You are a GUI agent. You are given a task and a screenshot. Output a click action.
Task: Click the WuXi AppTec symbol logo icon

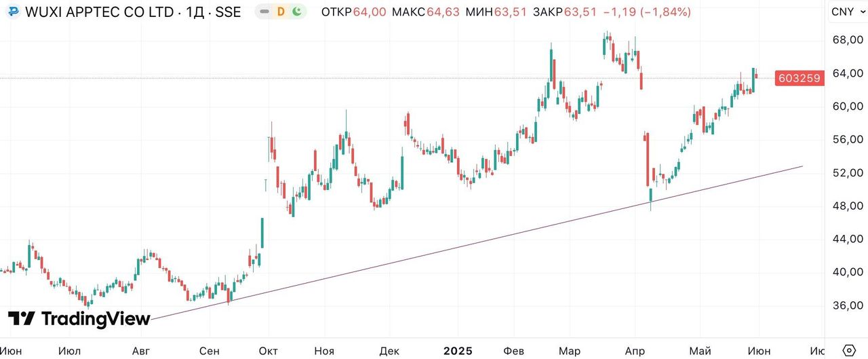[13, 12]
